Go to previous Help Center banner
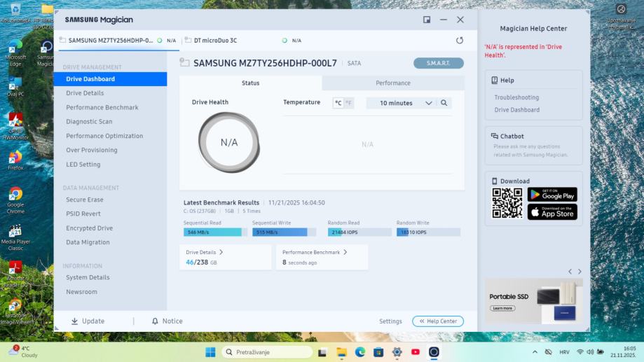 (570, 271)
